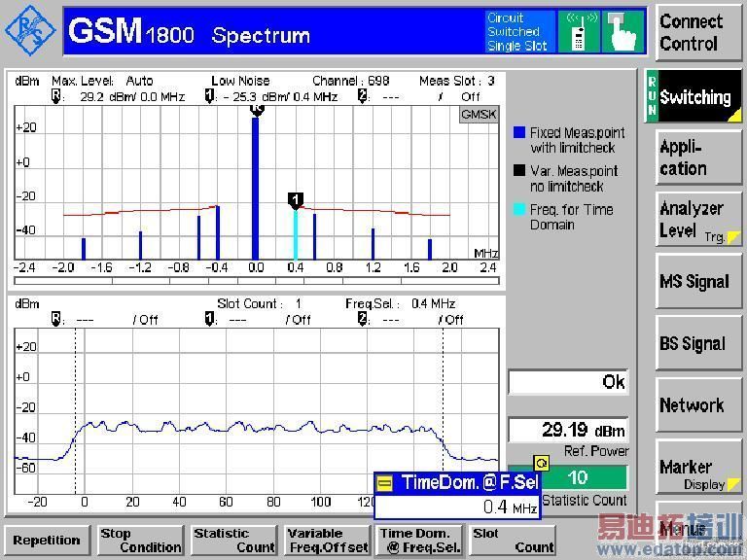Click the TimeDom. @ F.Sel popup title
747x560 pixels.
(x=470, y=482)
